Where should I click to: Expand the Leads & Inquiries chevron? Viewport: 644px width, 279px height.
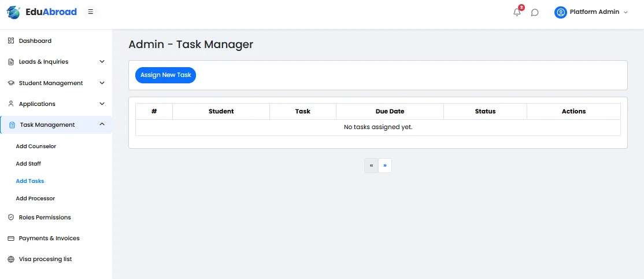point(102,62)
